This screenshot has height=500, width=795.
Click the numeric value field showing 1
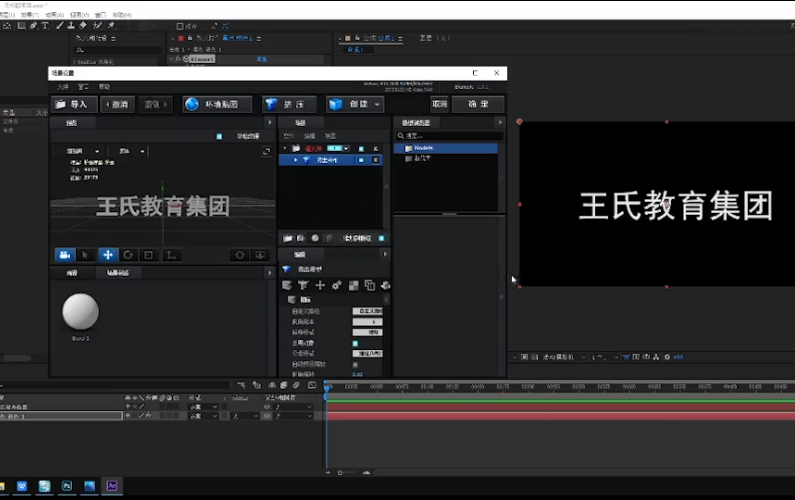(368, 322)
